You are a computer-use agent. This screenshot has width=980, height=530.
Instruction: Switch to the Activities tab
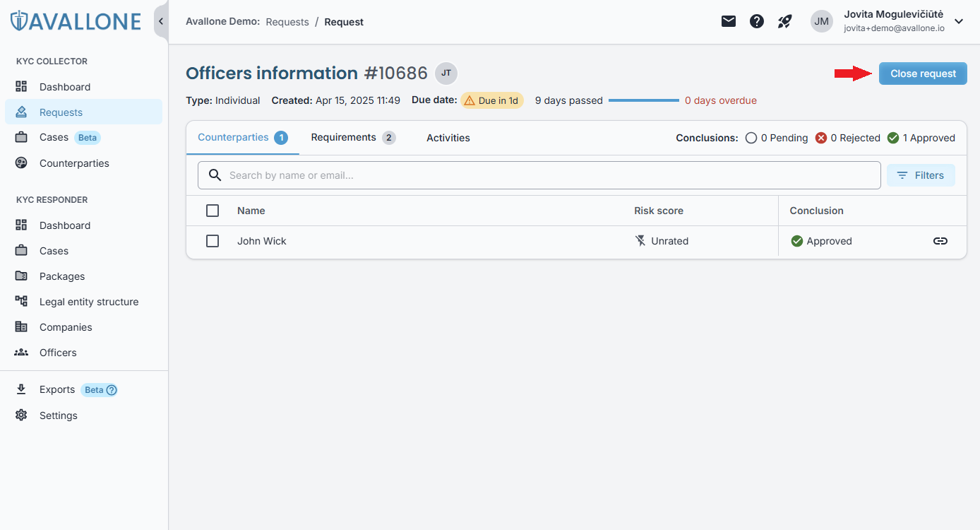[x=448, y=138]
